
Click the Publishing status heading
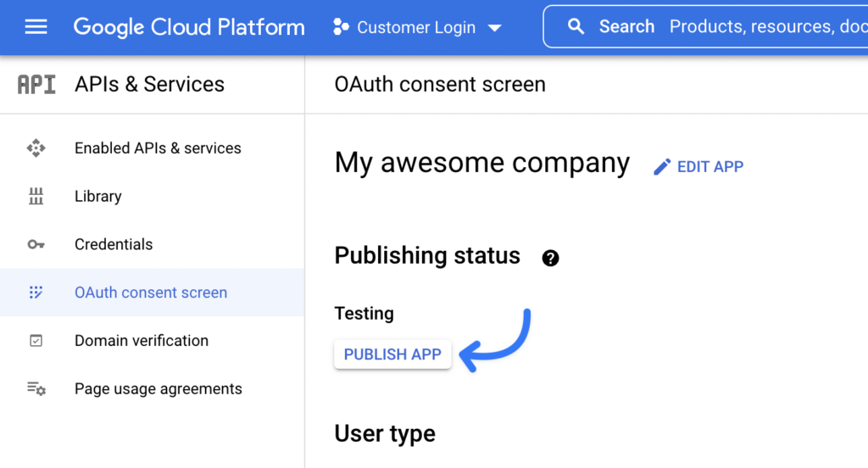(x=427, y=256)
